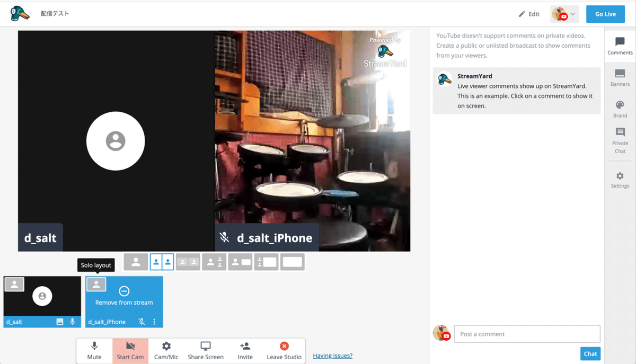
Task: Click the Go Live button
Action: coord(605,14)
